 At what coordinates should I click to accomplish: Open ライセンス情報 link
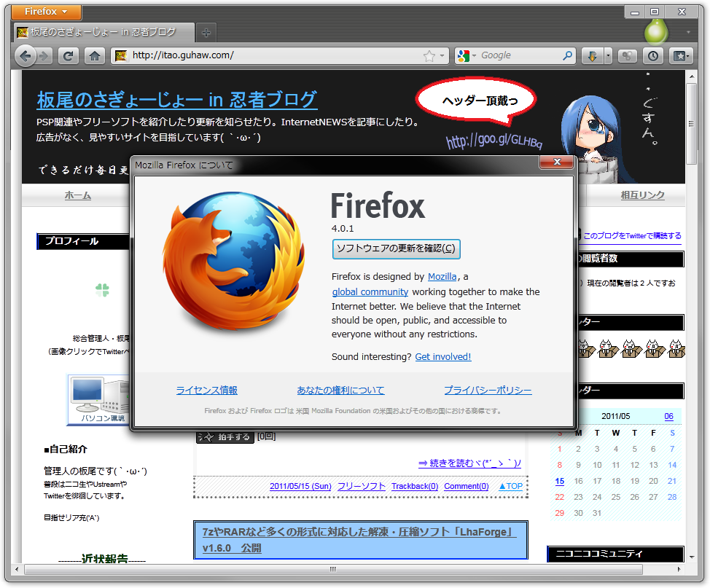[x=206, y=391]
